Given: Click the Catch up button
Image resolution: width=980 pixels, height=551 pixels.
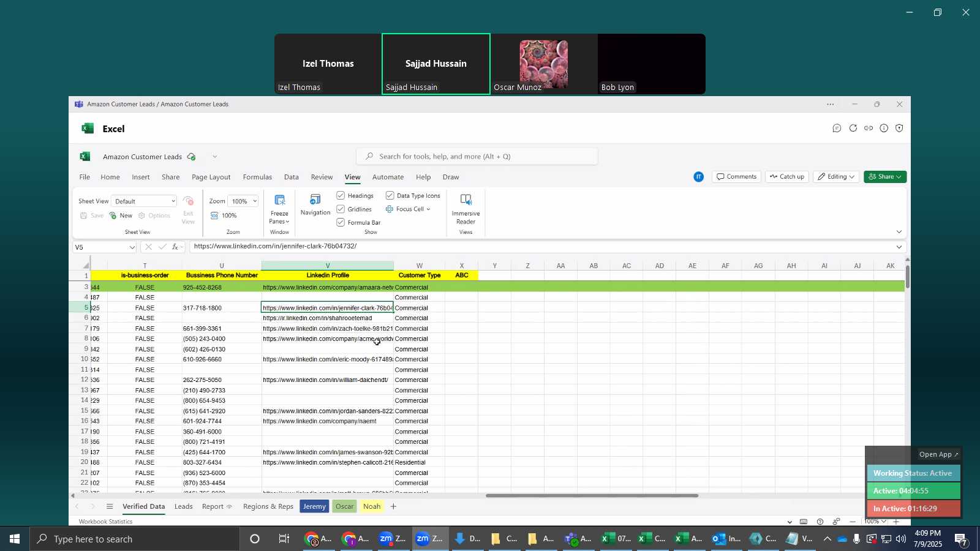Looking at the screenshot, I should (787, 177).
